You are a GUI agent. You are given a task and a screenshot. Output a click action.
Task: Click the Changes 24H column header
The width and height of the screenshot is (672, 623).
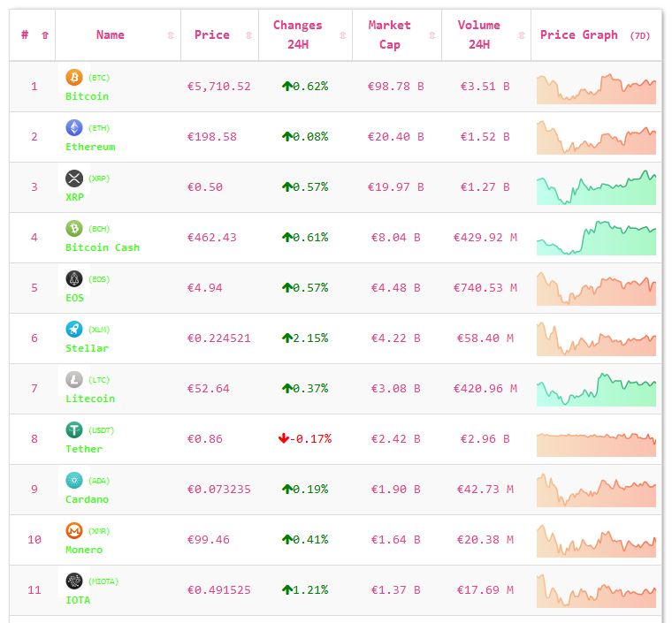click(x=297, y=35)
